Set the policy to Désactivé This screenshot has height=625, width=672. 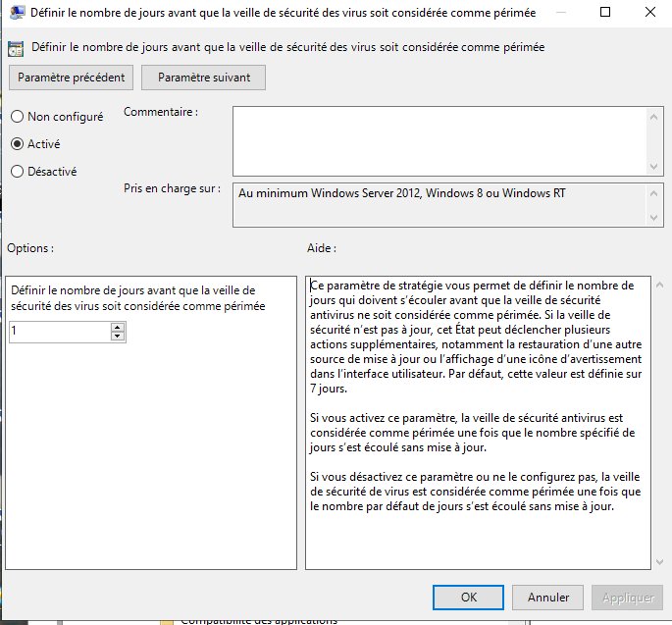pyautogui.click(x=17, y=172)
